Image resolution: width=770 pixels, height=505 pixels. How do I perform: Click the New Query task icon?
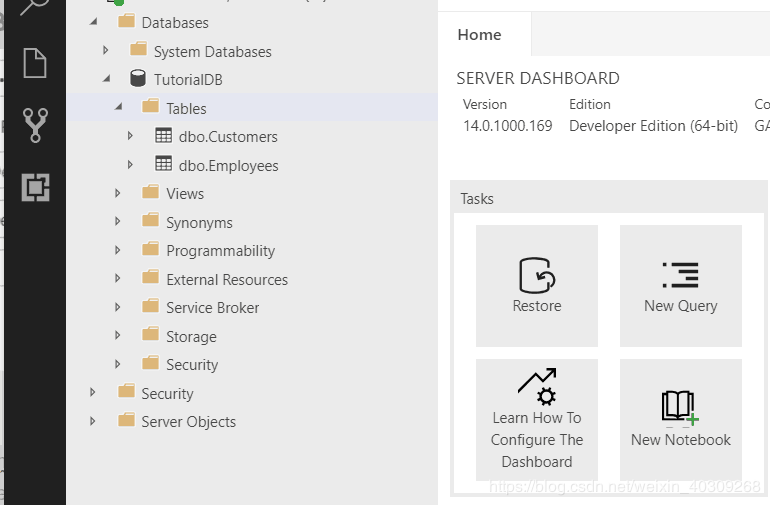click(x=680, y=275)
